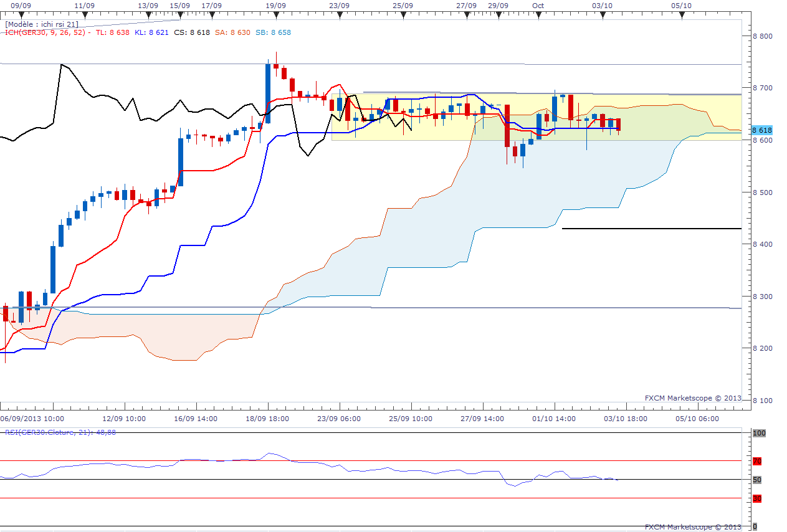Click the RSI 50 level label

pos(757,480)
